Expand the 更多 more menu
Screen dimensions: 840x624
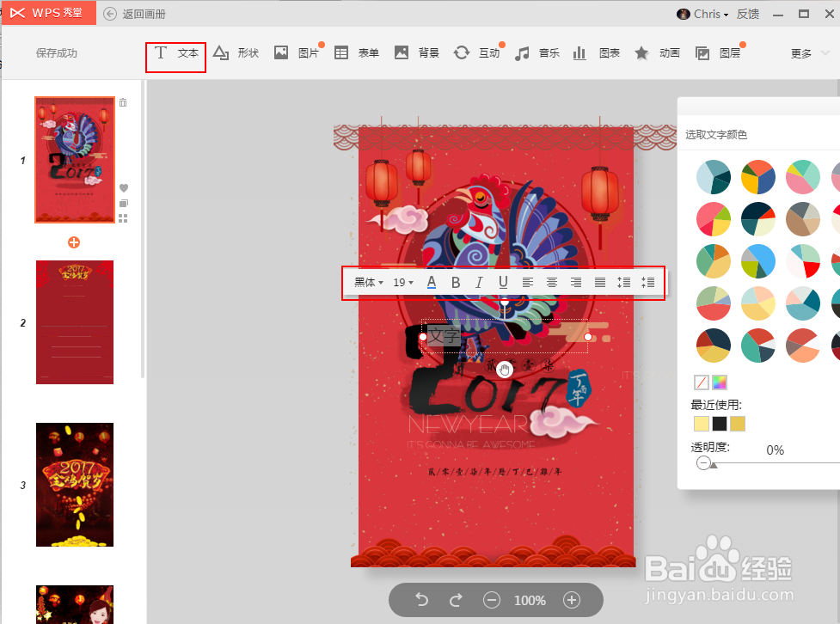coord(809,53)
